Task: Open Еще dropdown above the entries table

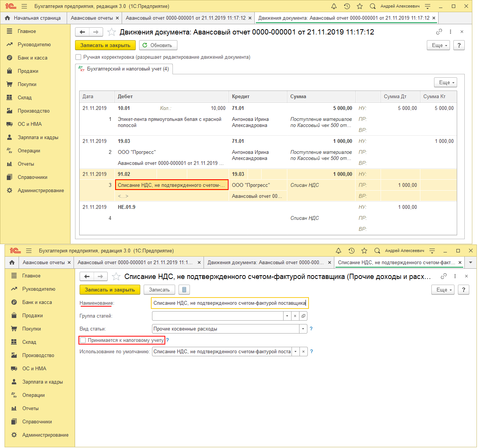Action: 445,82
